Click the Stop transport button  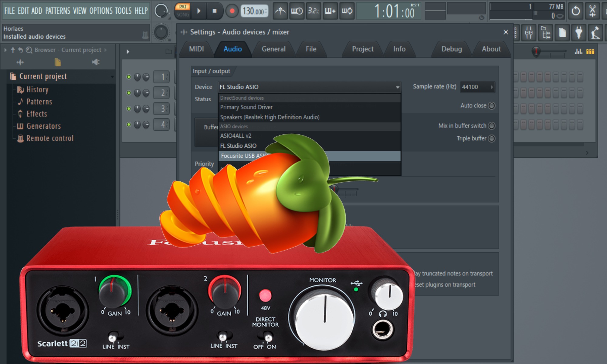pos(215,11)
